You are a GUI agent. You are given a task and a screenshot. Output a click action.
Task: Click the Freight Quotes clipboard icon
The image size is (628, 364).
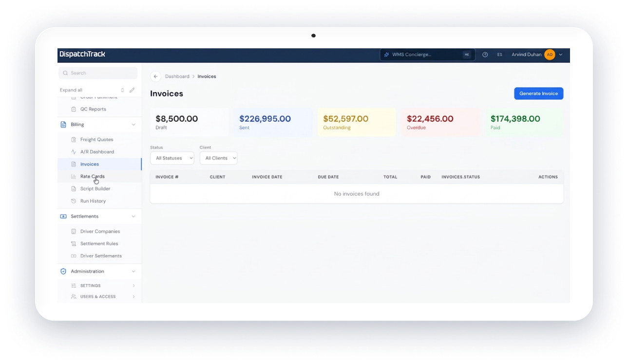pyautogui.click(x=74, y=140)
